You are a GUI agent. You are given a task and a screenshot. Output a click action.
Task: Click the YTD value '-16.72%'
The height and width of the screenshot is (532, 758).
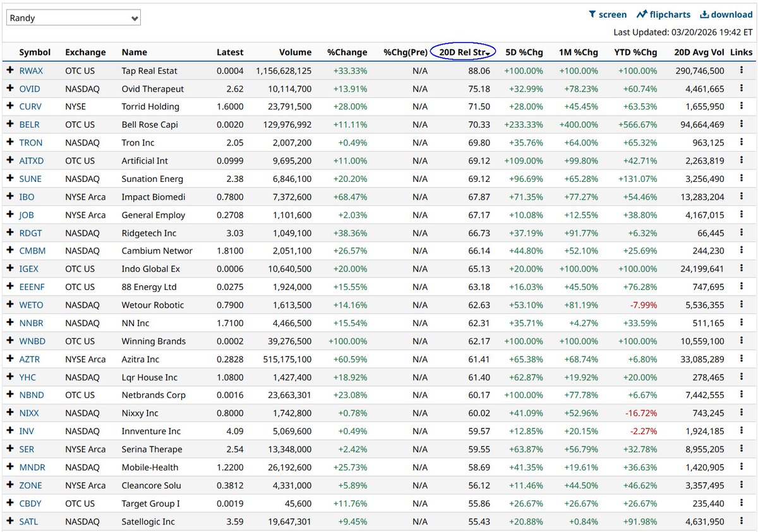point(642,413)
